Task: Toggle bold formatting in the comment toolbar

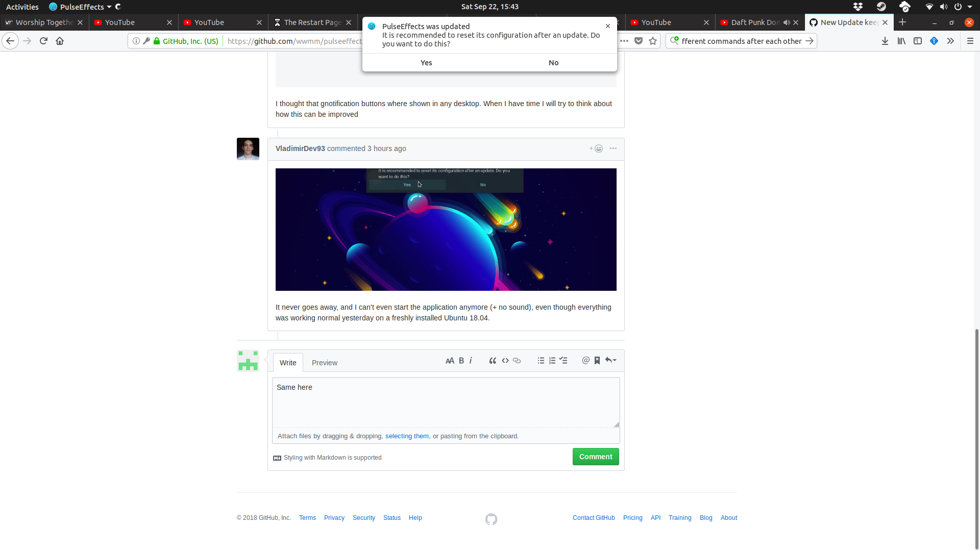Action: pos(461,360)
